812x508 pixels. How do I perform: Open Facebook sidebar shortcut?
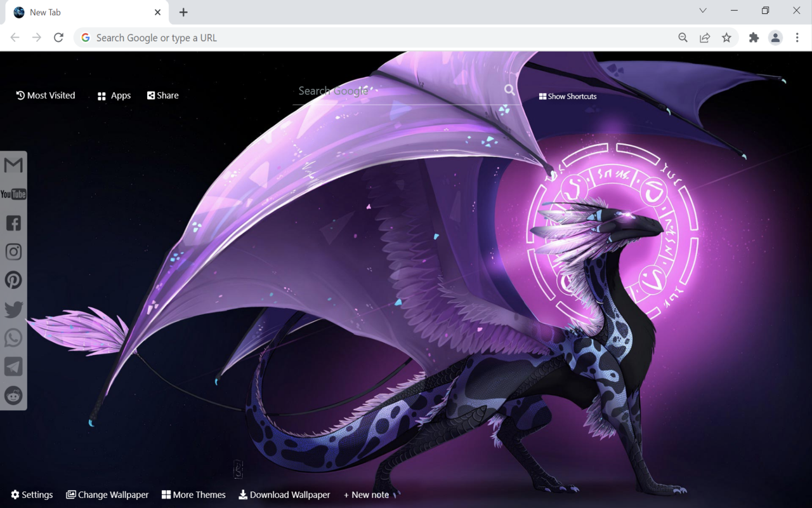click(x=13, y=223)
